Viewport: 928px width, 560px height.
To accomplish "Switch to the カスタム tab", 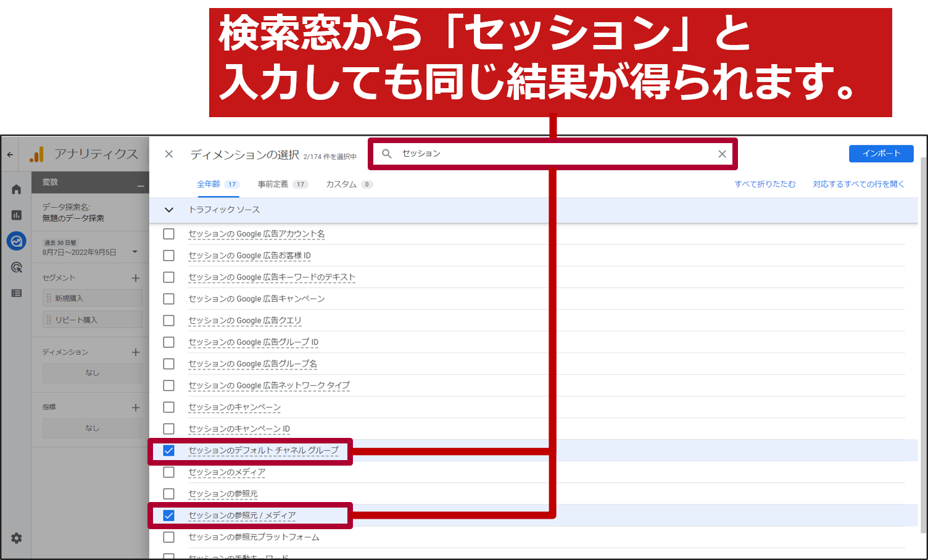I will (x=349, y=184).
